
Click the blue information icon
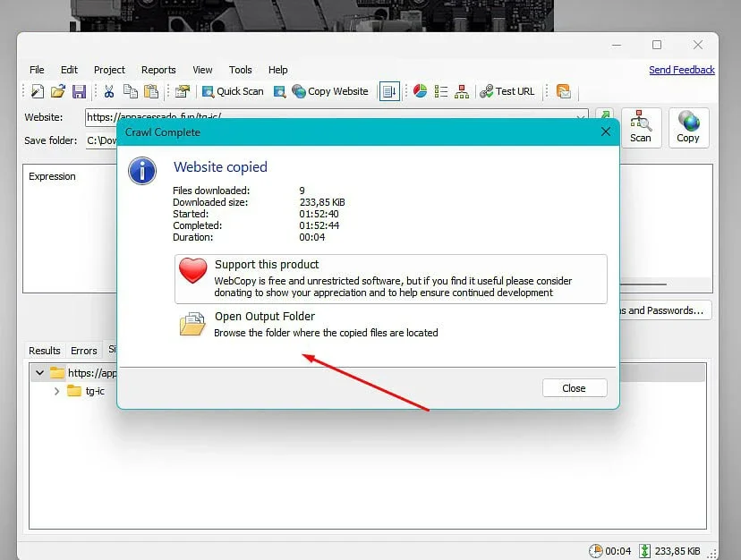pos(141,171)
